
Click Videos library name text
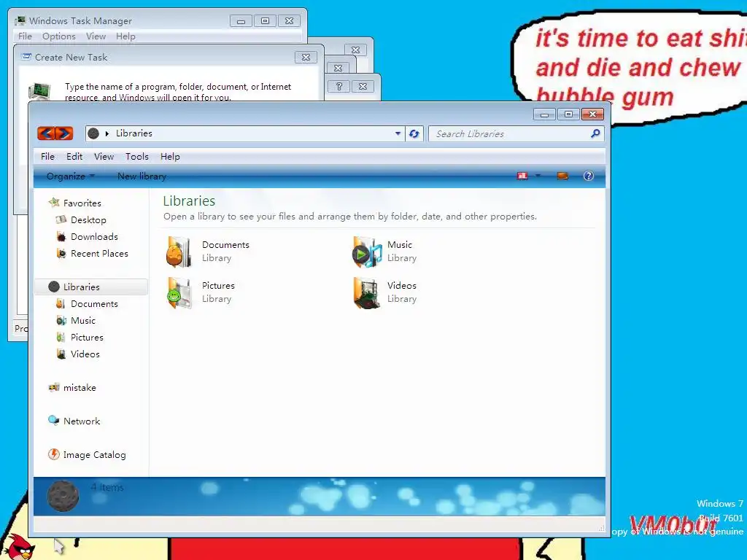(x=402, y=286)
